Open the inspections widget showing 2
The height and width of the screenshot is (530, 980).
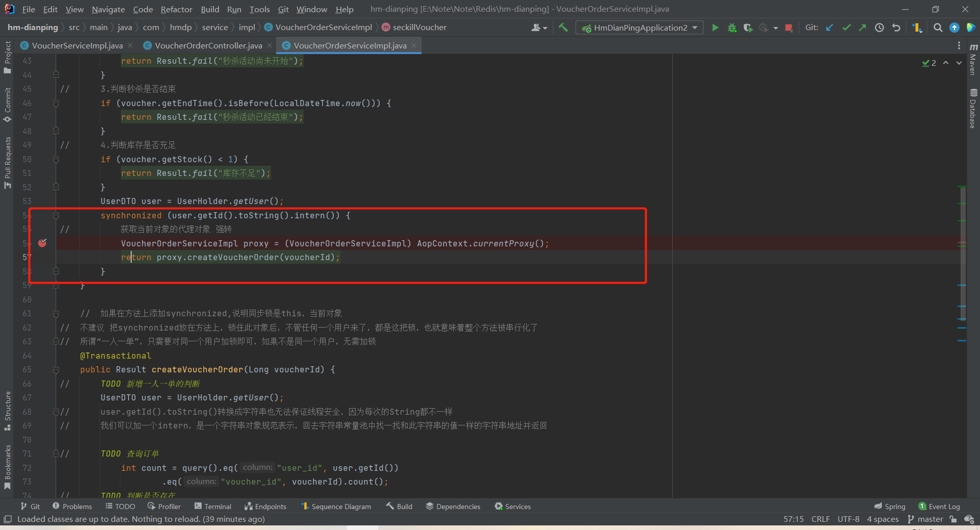point(929,63)
